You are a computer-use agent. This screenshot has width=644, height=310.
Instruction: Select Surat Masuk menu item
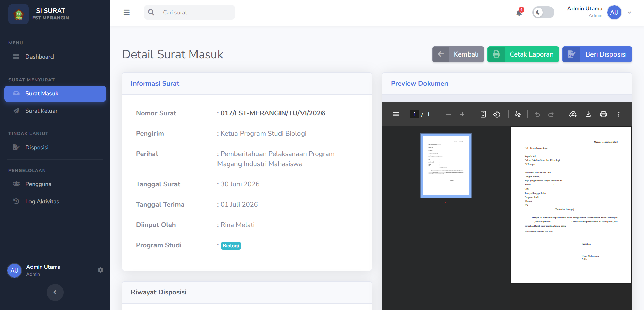click(x=55, y=94)
